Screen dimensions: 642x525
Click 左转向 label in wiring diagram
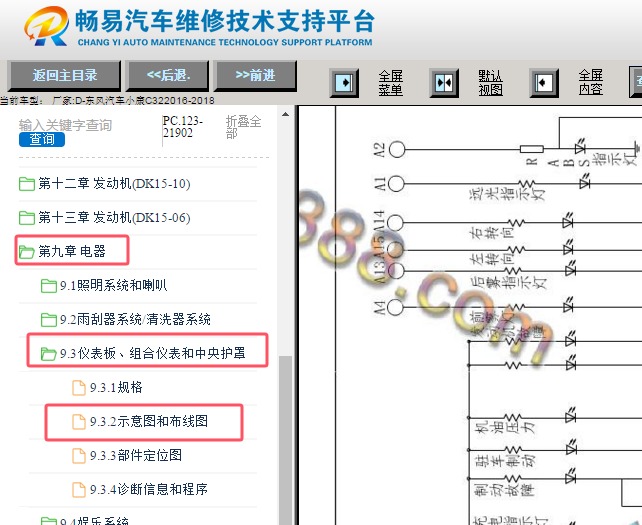492,258
